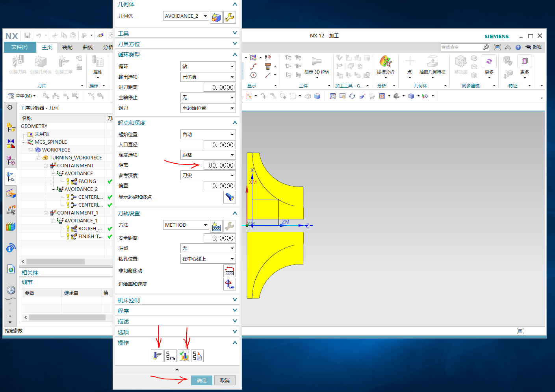Viewport: 555px width, 392px height.
Task: Open the output options dropdown
Action: pyautogui.click(x=208, y=77)
